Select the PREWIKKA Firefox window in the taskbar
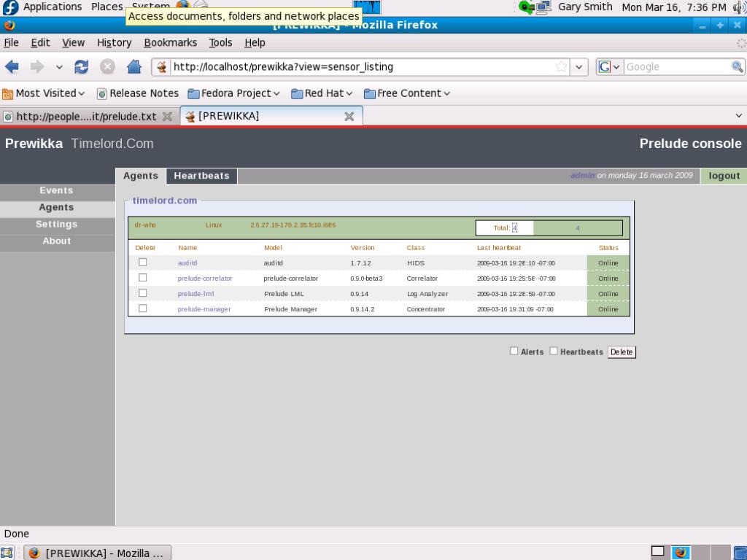747x560 pixels. [98, 553]
